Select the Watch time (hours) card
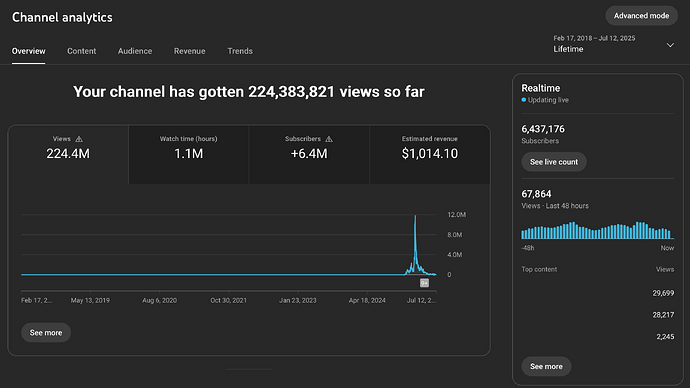This screenshot has height=388, width=690. tap(189, 154)
